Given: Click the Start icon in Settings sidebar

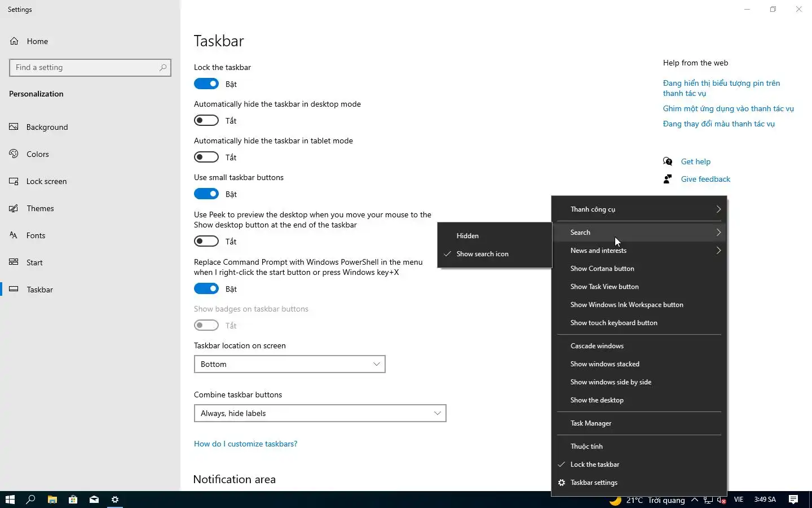Looking at the screenshot, I should pos(14,262).
